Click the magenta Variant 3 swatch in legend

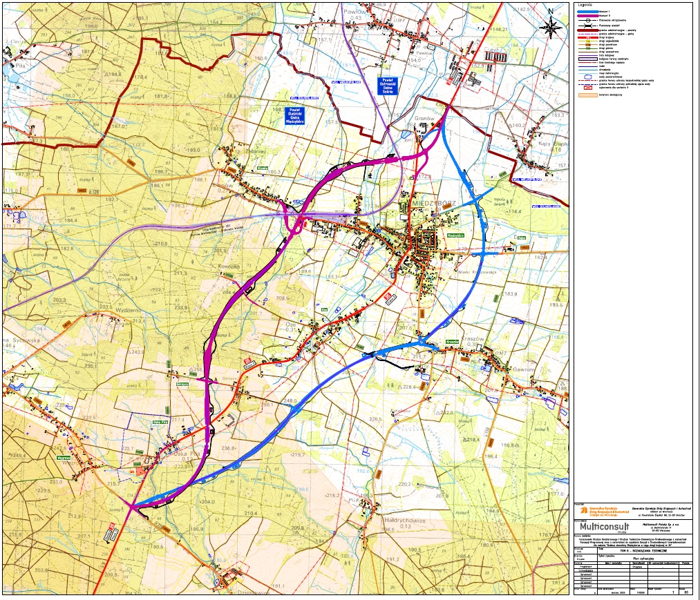587,17
